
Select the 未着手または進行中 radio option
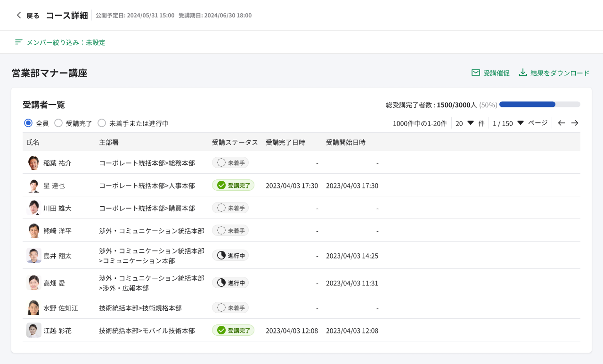[x=102, y=123]
